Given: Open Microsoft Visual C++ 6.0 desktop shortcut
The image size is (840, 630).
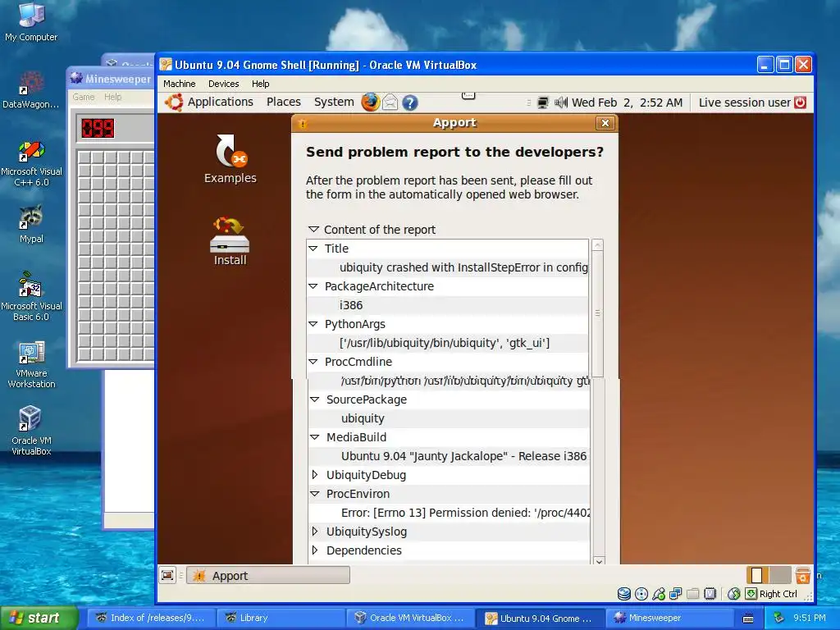Looking at the screenshot, I should pos(31,163).
